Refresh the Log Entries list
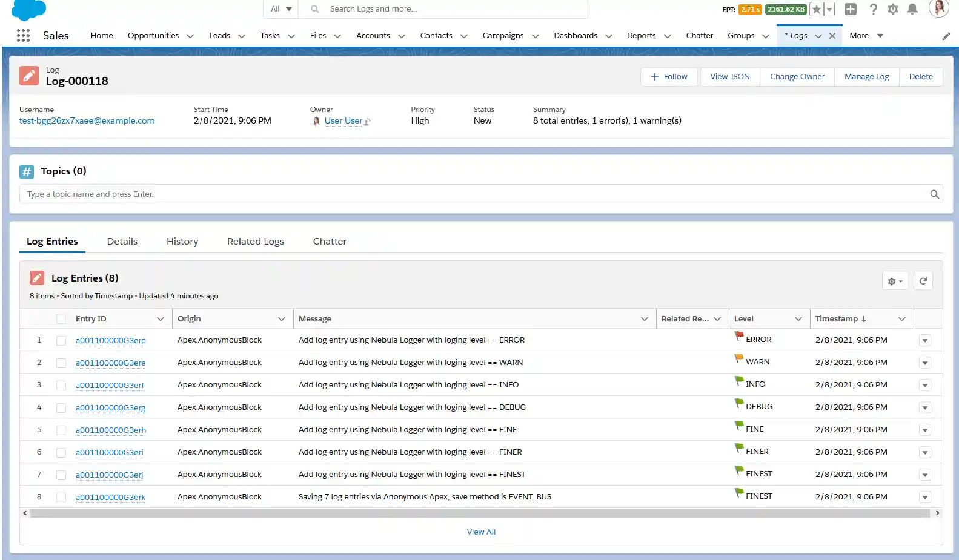 [x=923, y=281]
